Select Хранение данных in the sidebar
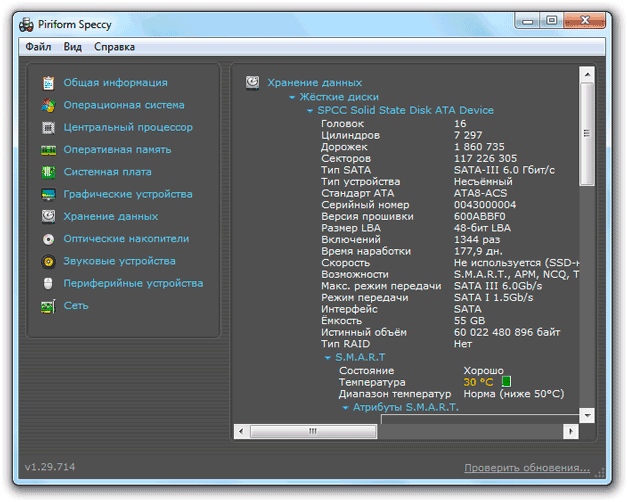The width and height of the screenshot is (628, 502). (111, 217)
